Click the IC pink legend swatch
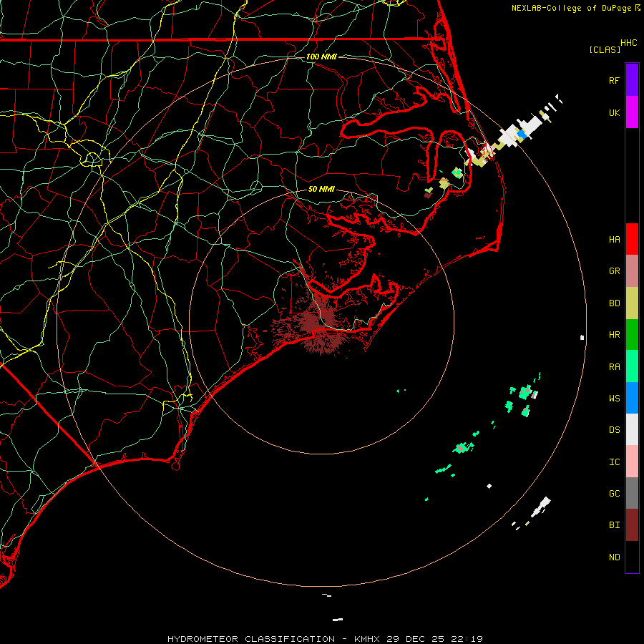Image resolution: width=644 pixels, height=644 pixels. (632, 462)
